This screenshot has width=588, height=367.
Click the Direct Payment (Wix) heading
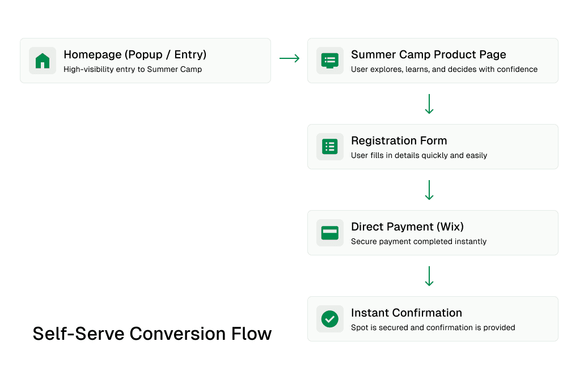click(407, 227)
